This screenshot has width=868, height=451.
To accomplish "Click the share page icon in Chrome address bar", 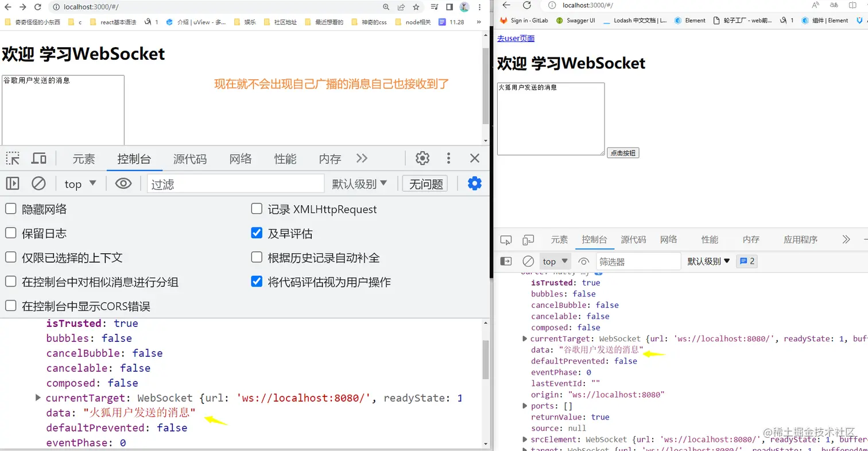I will (401, 7).
